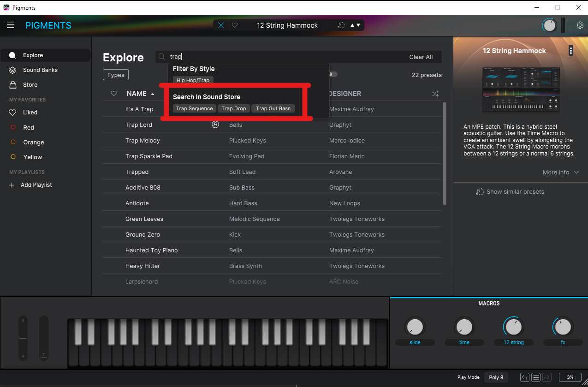Adjust the 12 string macro knob
The image size is (588, 387).
pyautogui.click(x=513, y=327)
